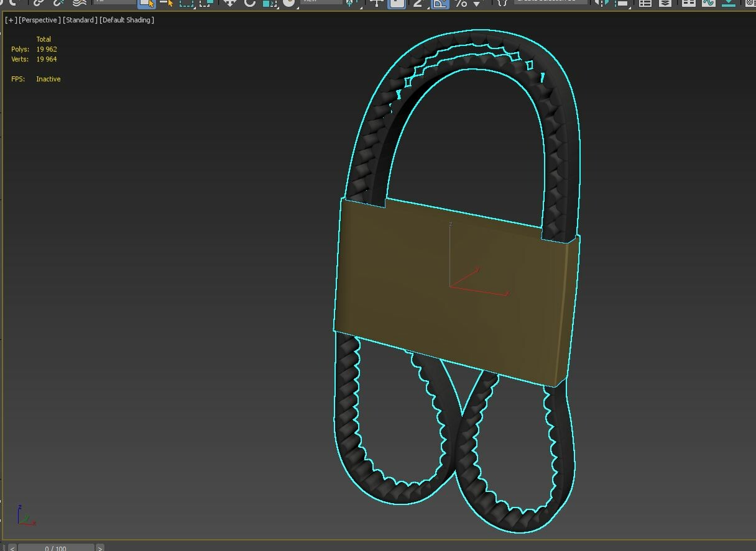Image resolution: width=756 pixels, height=551 pixels.
Task: Select the Select Object tool
Action: click(x=146, y=3)
